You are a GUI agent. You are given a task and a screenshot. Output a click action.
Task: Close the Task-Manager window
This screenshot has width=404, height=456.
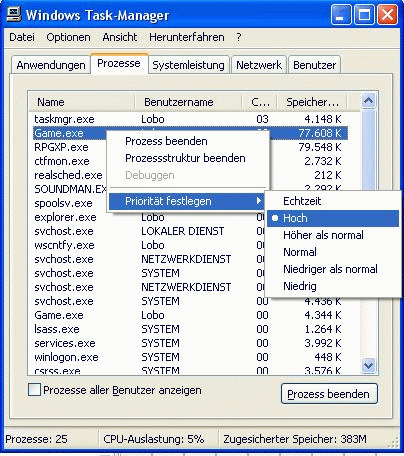click(x=387, y=15)
